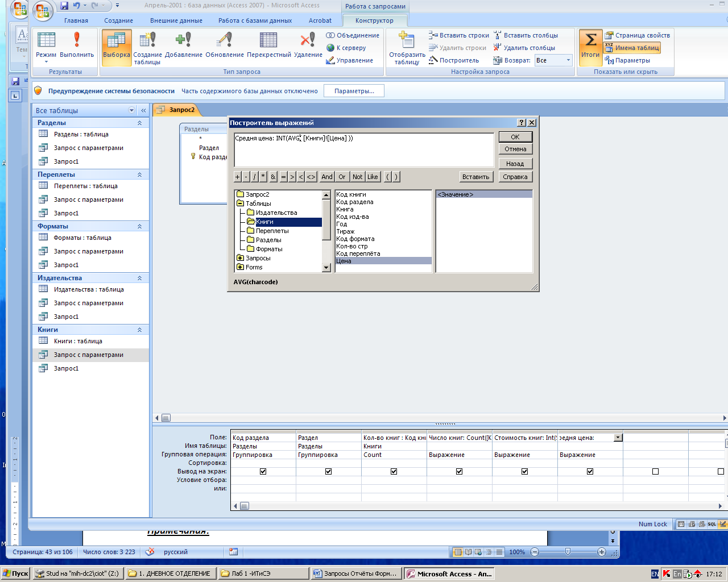Click the Word zoom slider
Viewport: 728px width, 582px height.
tap(568, 552)
